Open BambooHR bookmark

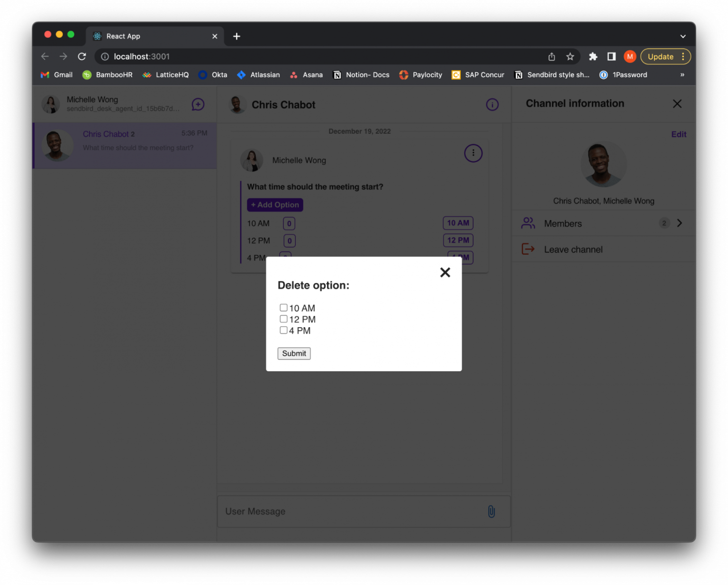pos(108,75)
